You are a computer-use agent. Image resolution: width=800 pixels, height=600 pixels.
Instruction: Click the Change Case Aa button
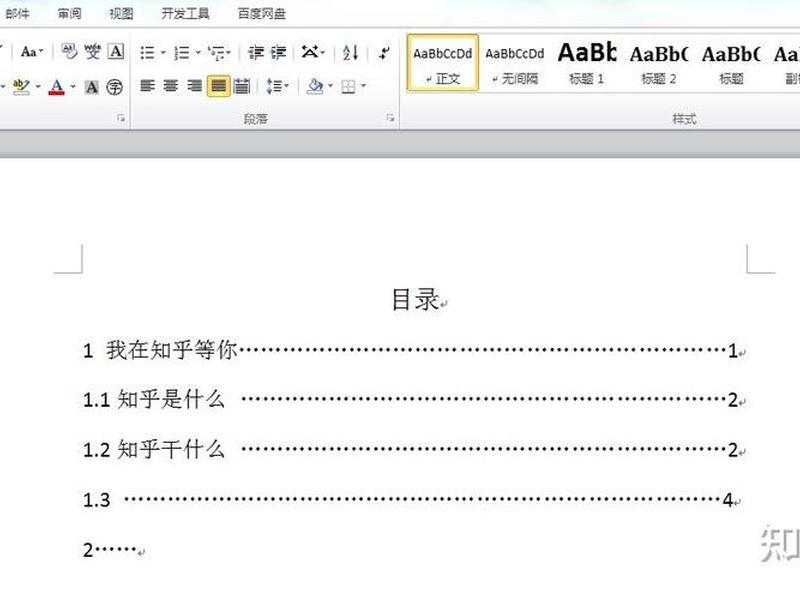[x=32, y=52]
